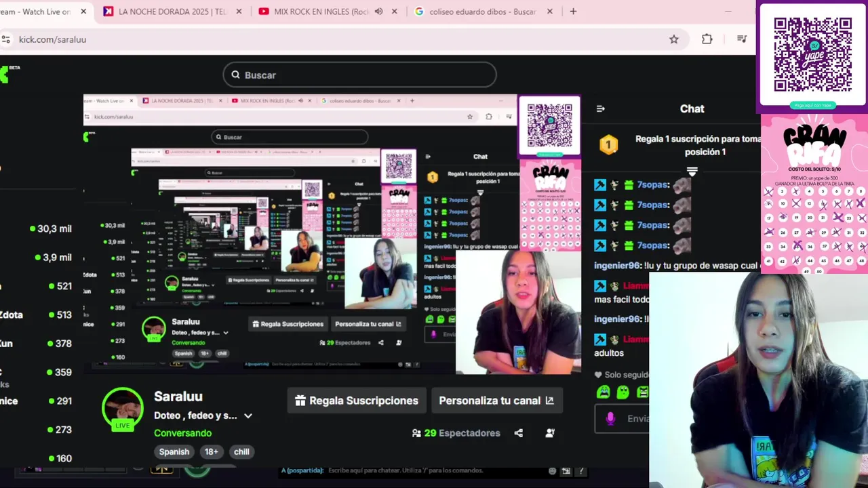Click 30,3 mil viewer count in outermost sidebar
The image size is (868, 488).
click(x=54, y=228)
